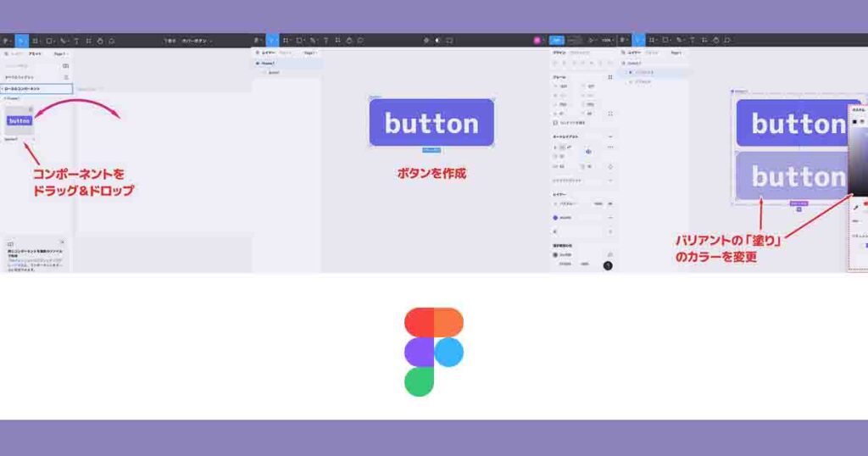Open the 100% zoom dropdown
The height and width of the screenshot is (456, 868).
coord(608,41)
